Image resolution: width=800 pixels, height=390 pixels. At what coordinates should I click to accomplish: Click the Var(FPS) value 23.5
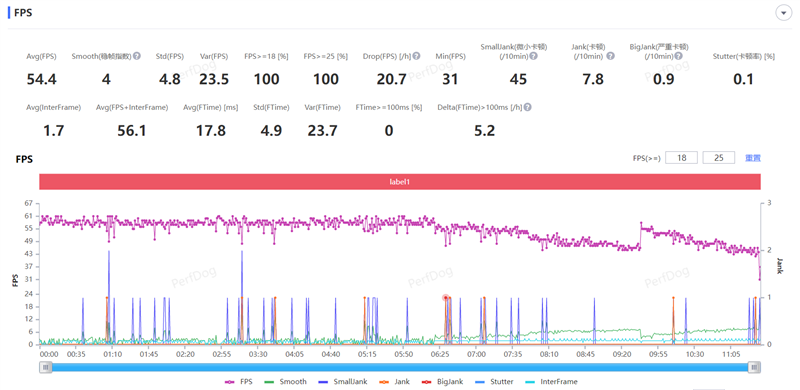[214, 79]
